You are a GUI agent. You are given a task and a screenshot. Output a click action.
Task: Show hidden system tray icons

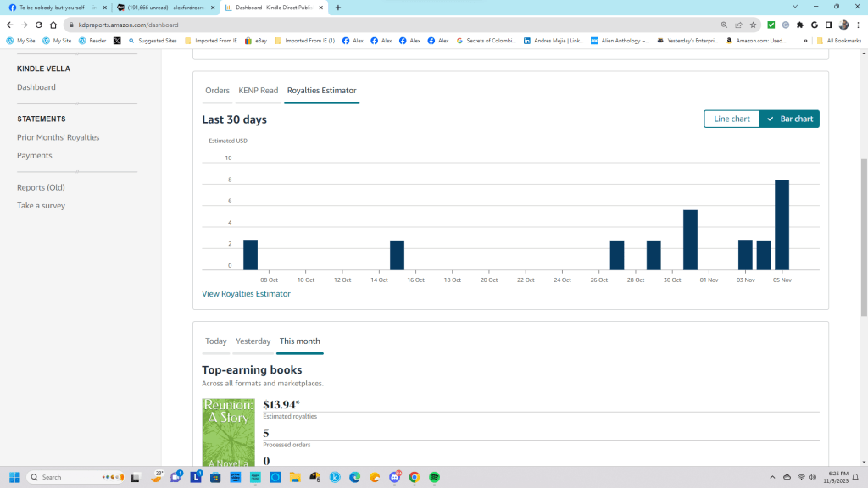pos(771,477)
